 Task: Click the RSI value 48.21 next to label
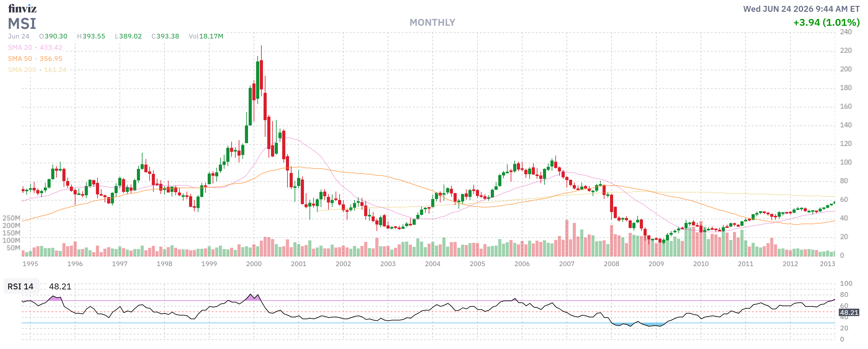[x=60, y=287]
